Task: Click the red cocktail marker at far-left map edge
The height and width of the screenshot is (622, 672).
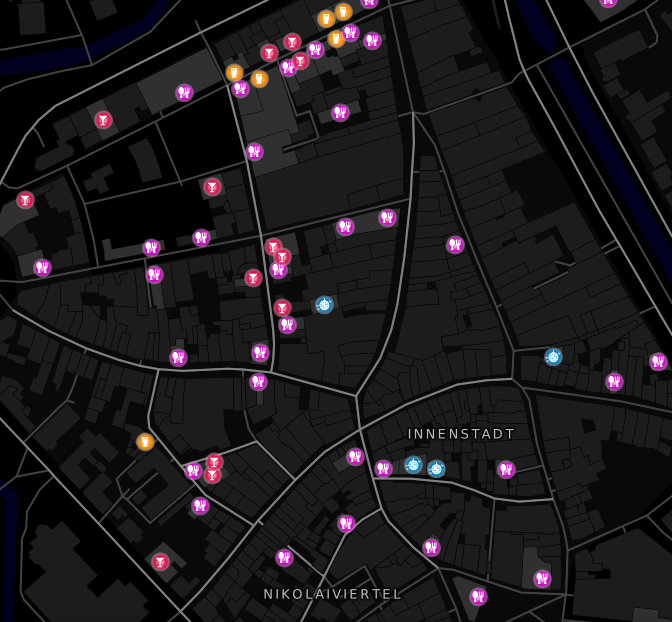Action: click(x=25, y=200)
